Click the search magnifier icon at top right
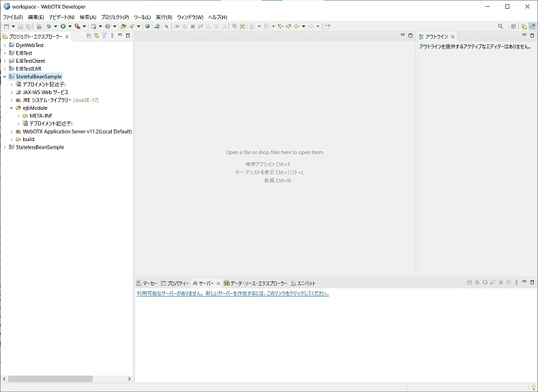Image resolution: width=538 pixels, height=392 pixels. [x=500, y=27]
